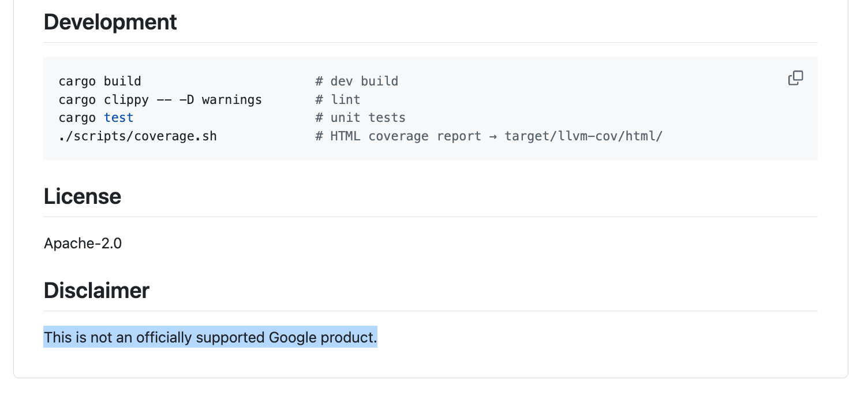Image resolution: width=868 pixels, height=417 pixels.
Task: Click the highlighted disclaimer sentence
Action: (x=210, y=337)
